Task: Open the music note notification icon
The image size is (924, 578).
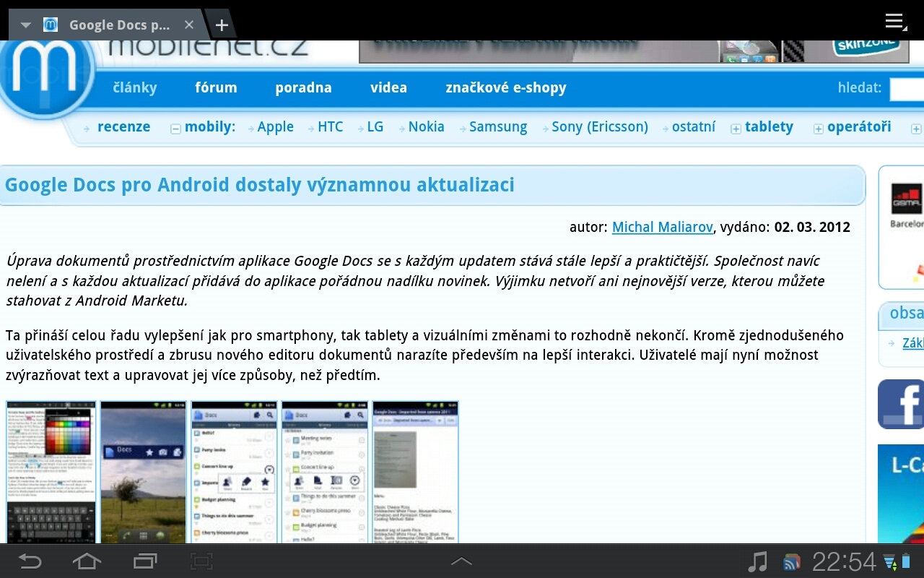Action: pos(759,561)
